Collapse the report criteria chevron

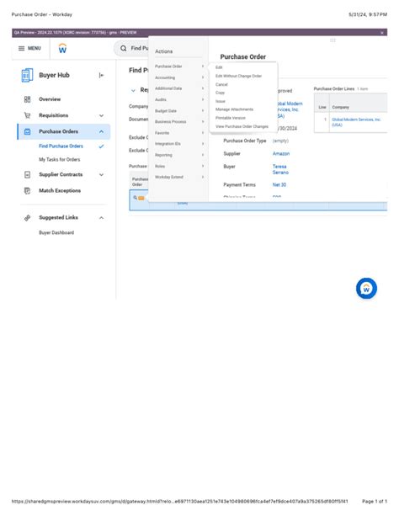click(x=133, y=90)
